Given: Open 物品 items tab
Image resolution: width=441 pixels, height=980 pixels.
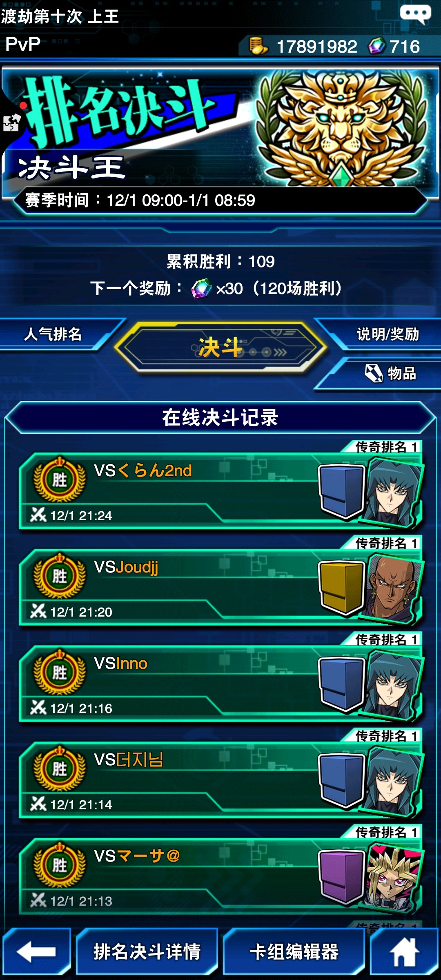Looking at the screenshot, I should tap(390, 373).
